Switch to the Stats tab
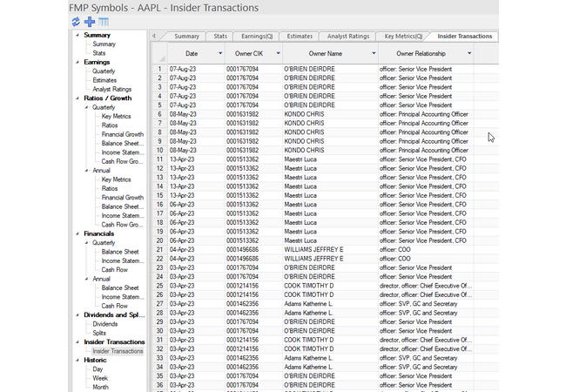 pos(220,36)
